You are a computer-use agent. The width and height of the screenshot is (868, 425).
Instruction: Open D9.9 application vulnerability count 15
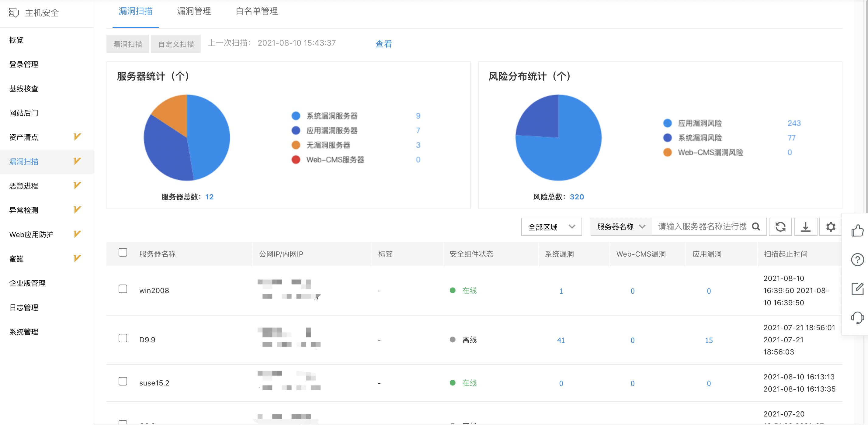click(709, 340)
